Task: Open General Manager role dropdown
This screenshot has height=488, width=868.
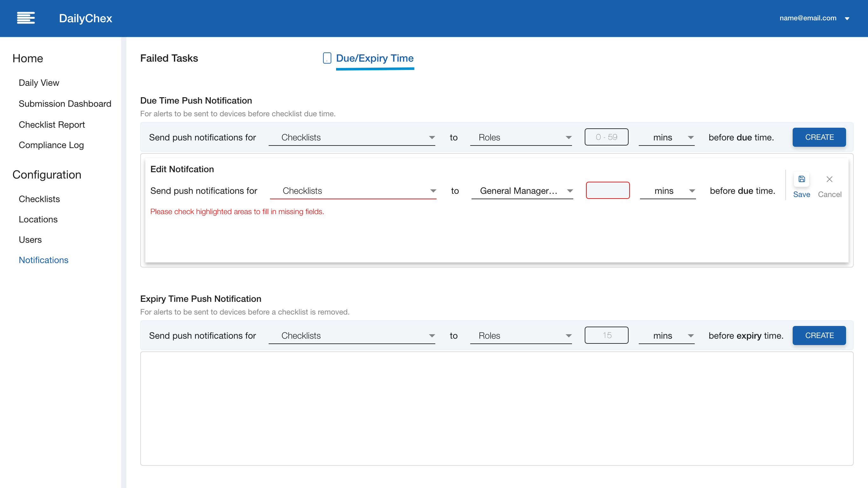Action: click(522, 191)
